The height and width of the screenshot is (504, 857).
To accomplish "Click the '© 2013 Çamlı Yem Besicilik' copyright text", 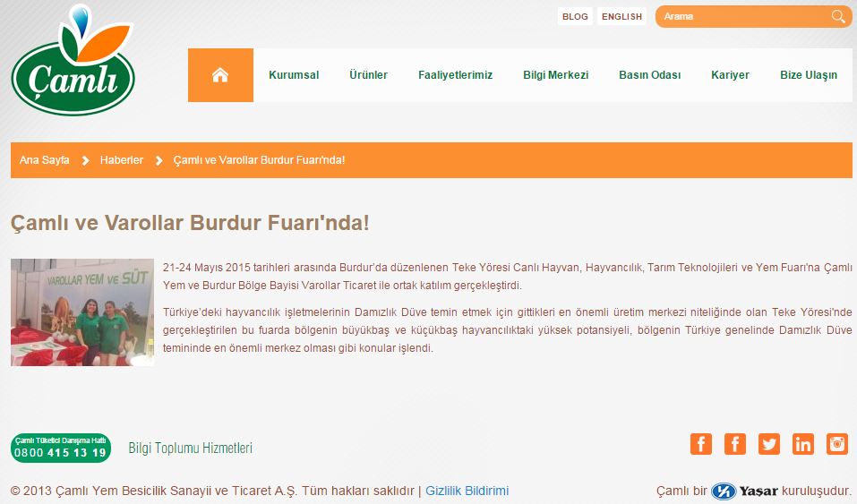I will 212,491.
